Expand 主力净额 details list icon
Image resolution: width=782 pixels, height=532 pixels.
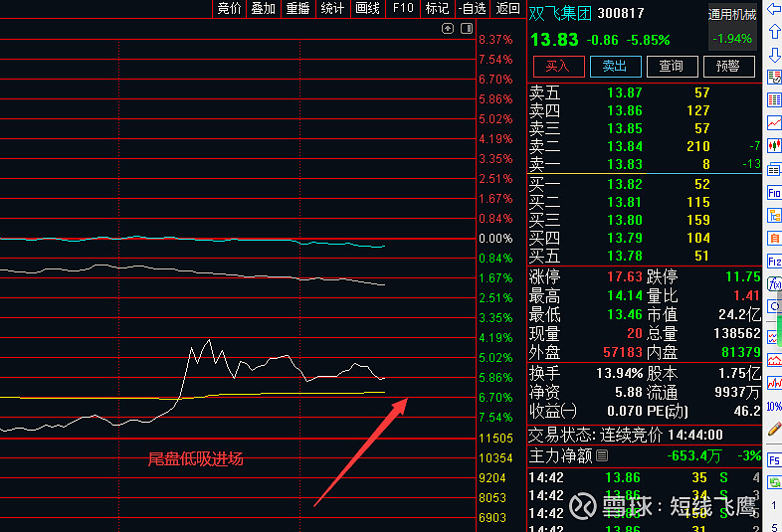tap(602, 455)
